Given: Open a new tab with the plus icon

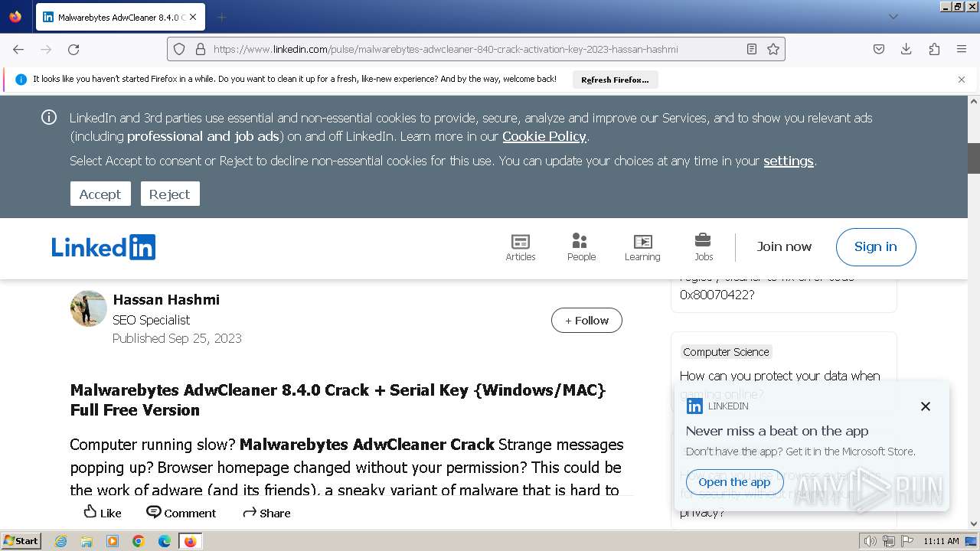Looking at the screenshot, I should [x=221, y=17].
